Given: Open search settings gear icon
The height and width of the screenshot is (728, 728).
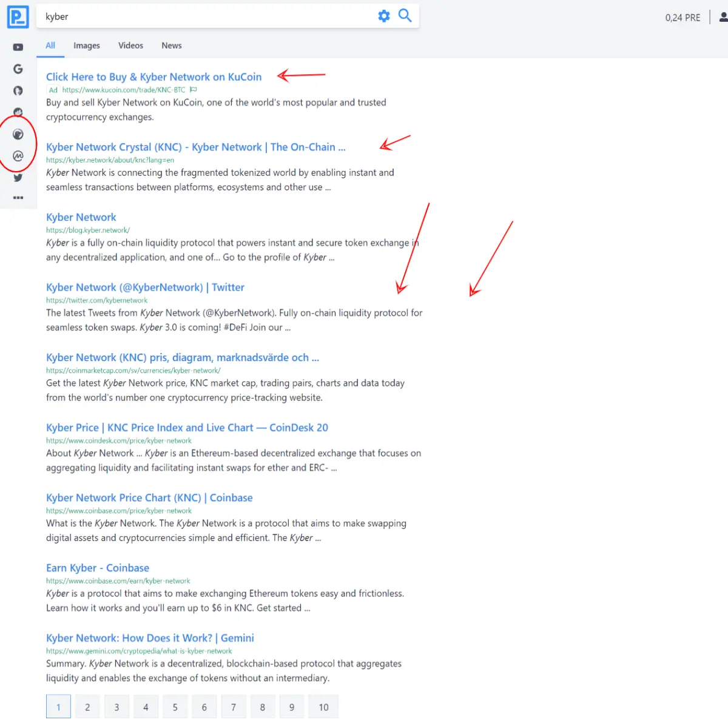Looking at the screenshot, I should tap(384, 16).
